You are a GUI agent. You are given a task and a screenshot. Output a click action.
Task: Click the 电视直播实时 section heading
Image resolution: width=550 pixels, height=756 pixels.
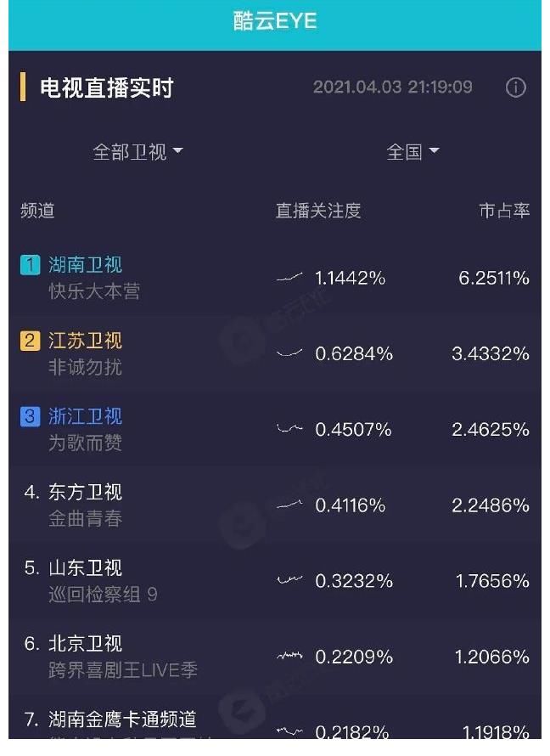click(106, 87)
